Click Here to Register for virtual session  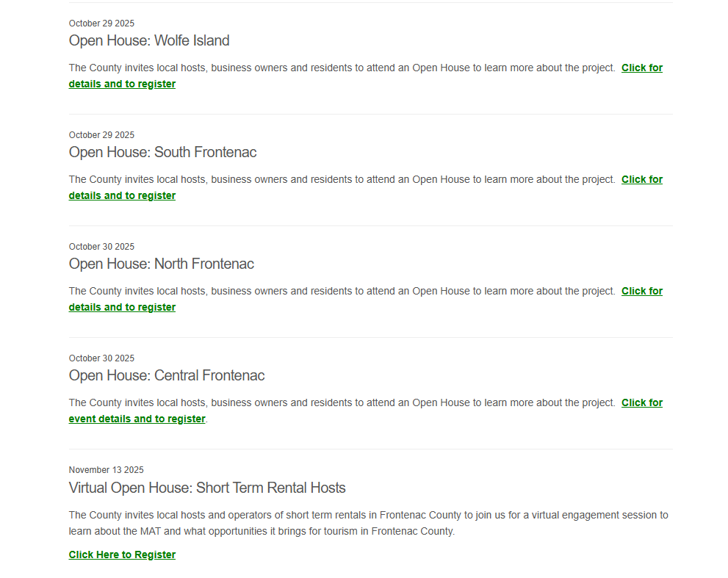point(122,555)
